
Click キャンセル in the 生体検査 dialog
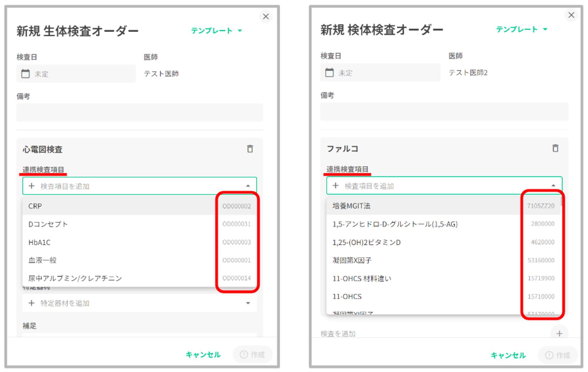point(203,355)
